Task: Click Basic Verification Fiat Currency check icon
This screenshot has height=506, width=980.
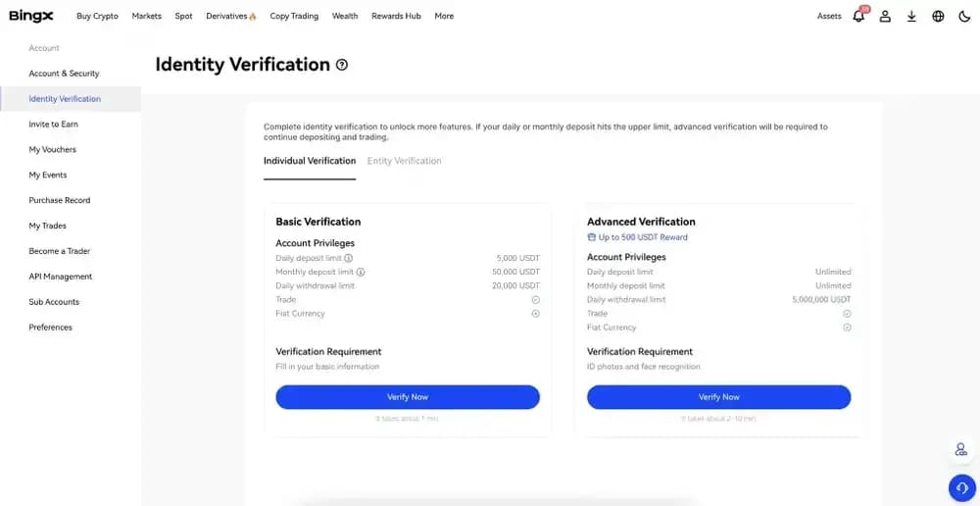Action: (536, 314)
